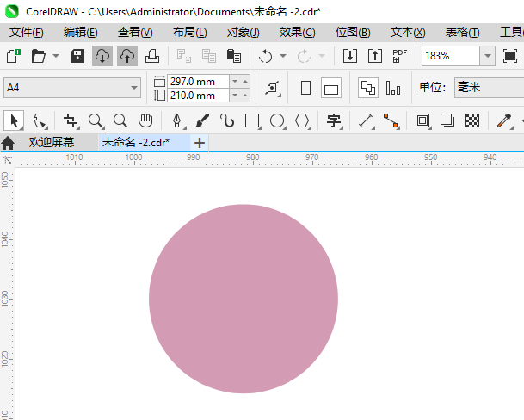Open the zoom level dropdown
The width and height of the screenshot is (524, 420).
point(488,56)
